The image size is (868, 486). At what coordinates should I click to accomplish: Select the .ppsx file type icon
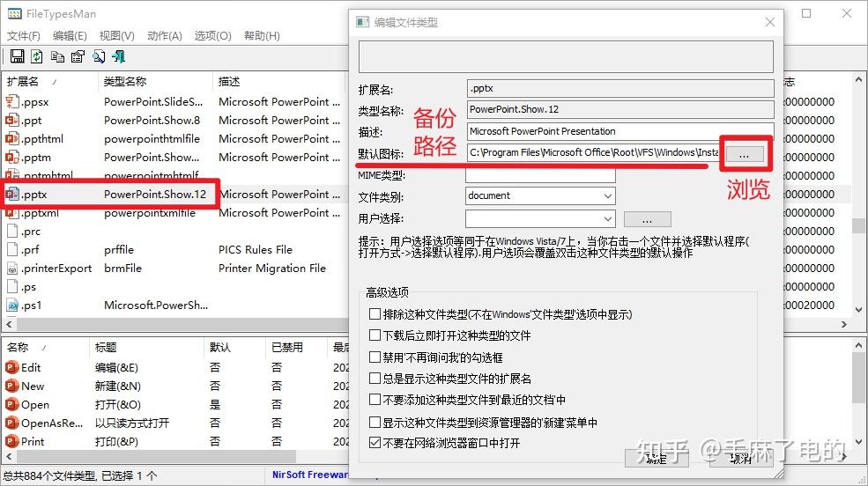(x=12, y=102)
